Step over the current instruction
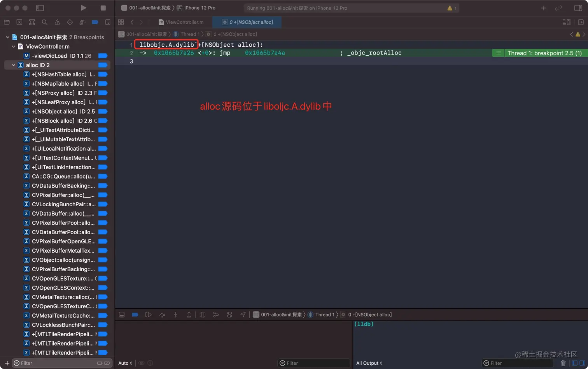The width and height of the screenshot is (588, 369). (x=162, y=315)
